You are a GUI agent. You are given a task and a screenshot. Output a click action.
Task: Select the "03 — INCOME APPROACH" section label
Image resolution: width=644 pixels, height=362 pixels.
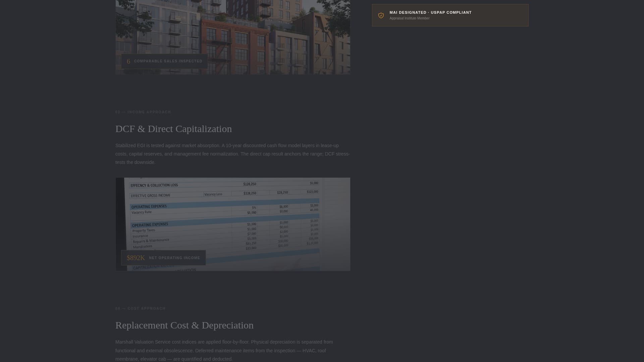[143, 112]
